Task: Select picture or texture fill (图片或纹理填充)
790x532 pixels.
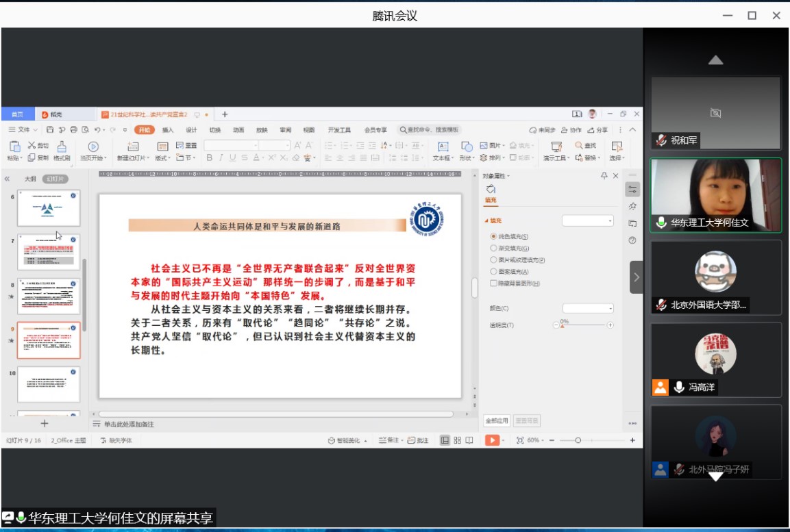Action: pos(493,259)
